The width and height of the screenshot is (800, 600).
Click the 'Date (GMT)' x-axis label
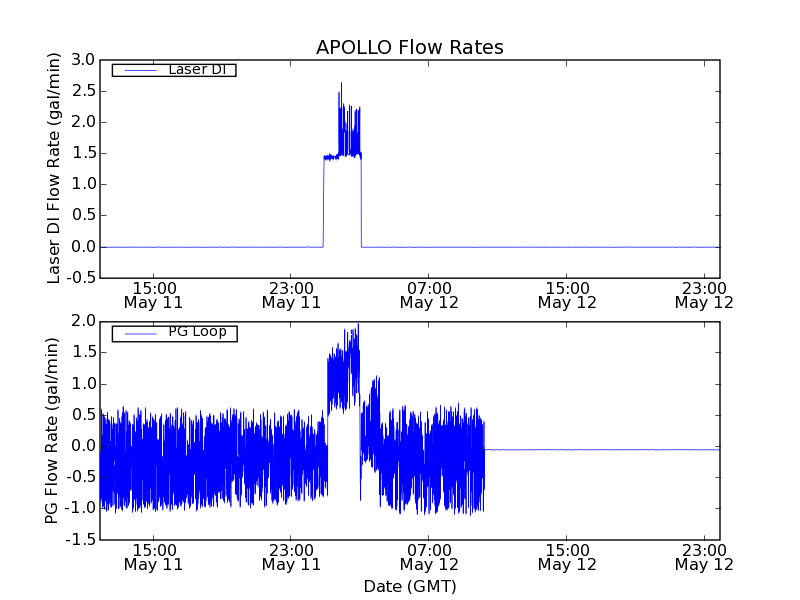click(410, 586)
